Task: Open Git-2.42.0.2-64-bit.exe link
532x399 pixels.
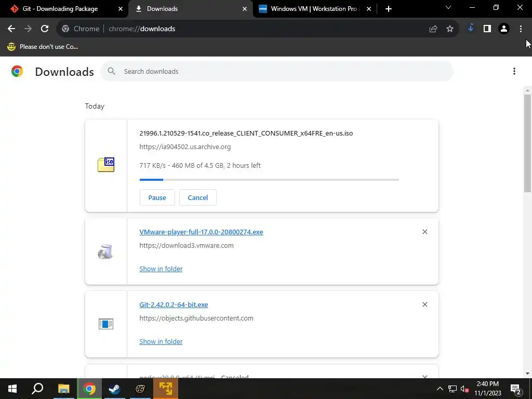Action: pyautogui.click(x=174, y=304)
